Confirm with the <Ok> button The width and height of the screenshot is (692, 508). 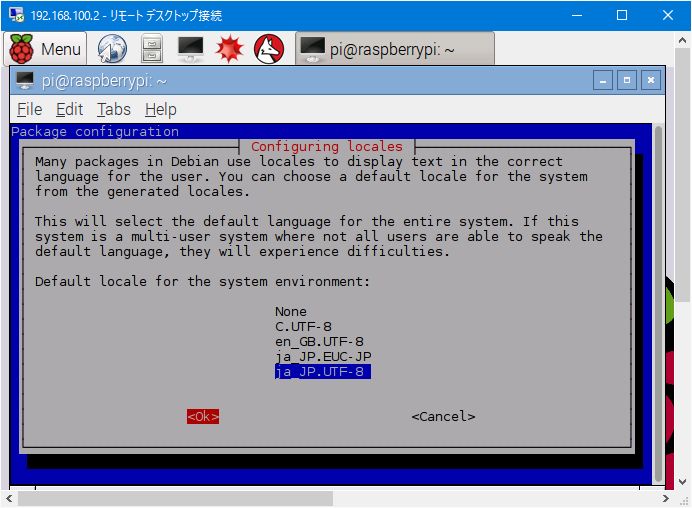click(x=203, y=416)
